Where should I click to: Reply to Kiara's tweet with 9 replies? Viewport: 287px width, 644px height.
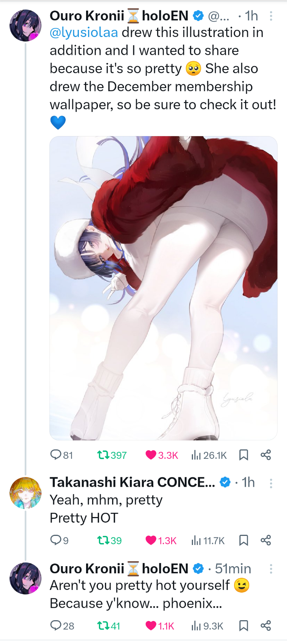tap(59, 540)
